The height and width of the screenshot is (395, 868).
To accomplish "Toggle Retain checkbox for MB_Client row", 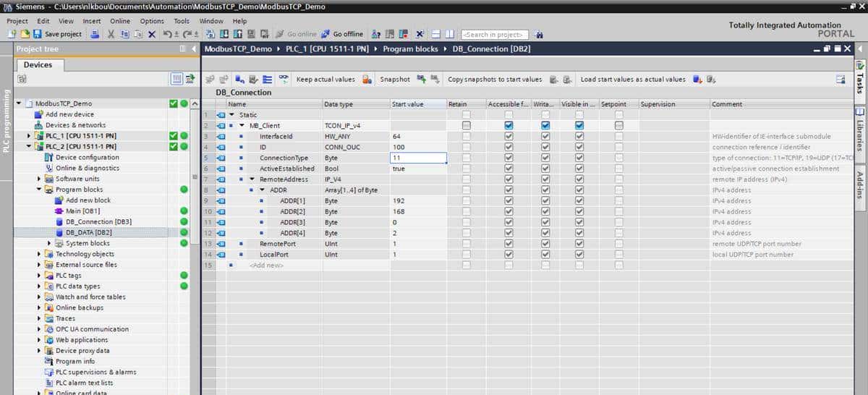I will coord(467,126).
